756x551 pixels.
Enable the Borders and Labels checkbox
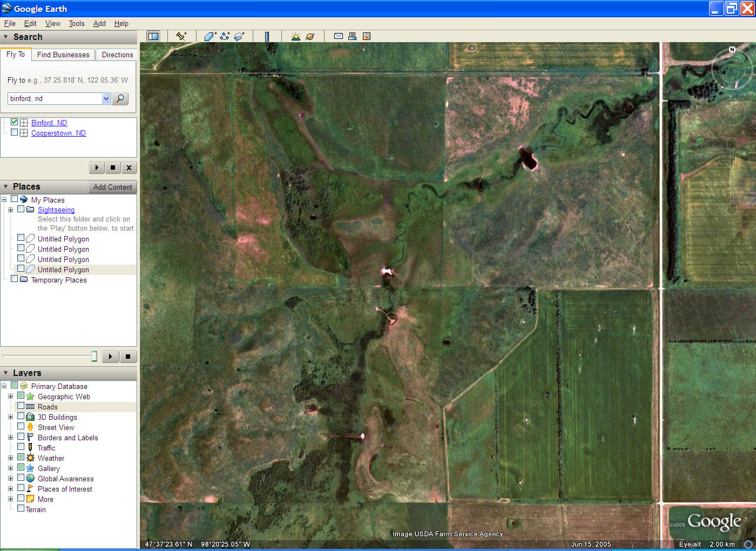coord(21,436)
